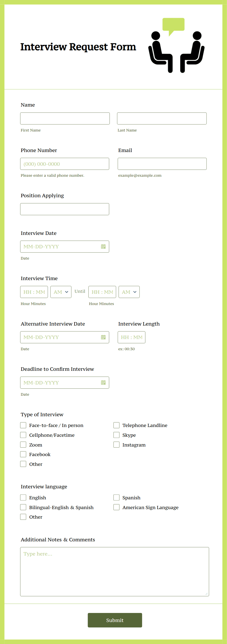Select American Sign Language option
Screen dimensions: 227x644
(116, 507)
